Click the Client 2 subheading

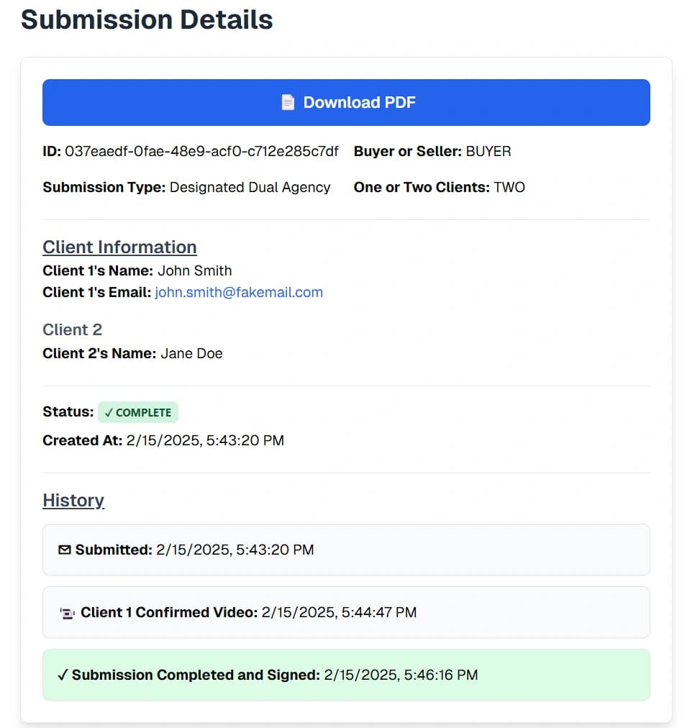point(72,329)
